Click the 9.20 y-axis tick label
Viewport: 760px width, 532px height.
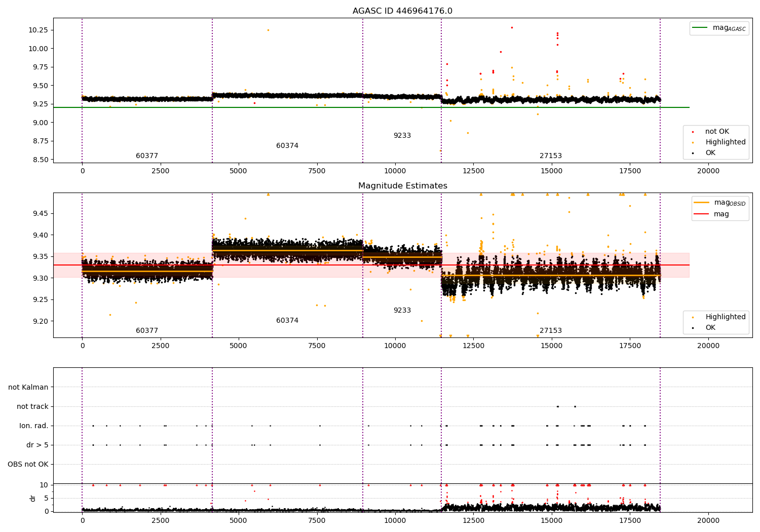[40, 321]
